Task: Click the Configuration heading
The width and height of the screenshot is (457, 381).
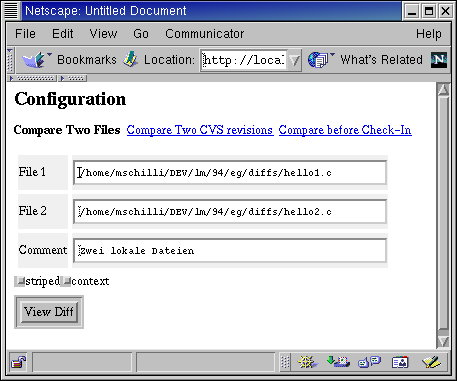Action: (70, 99)
